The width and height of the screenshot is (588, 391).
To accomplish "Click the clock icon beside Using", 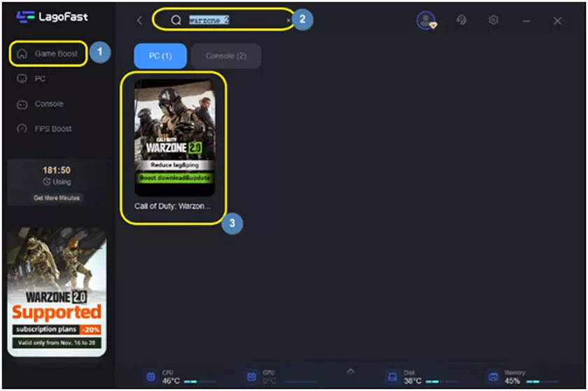I will coord(46,182).
